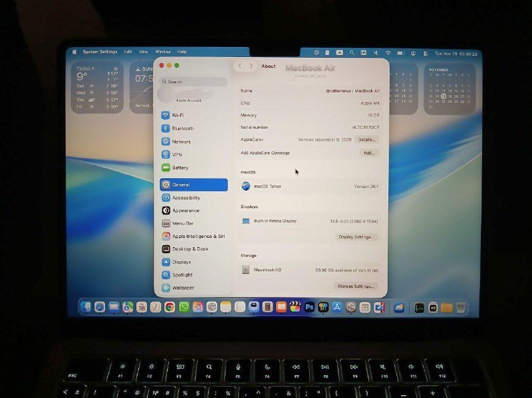Image resolution: width=532 pixels, height=398 pixels.
Task: Click Details next to AppleCare+
Action: [367, 139]
